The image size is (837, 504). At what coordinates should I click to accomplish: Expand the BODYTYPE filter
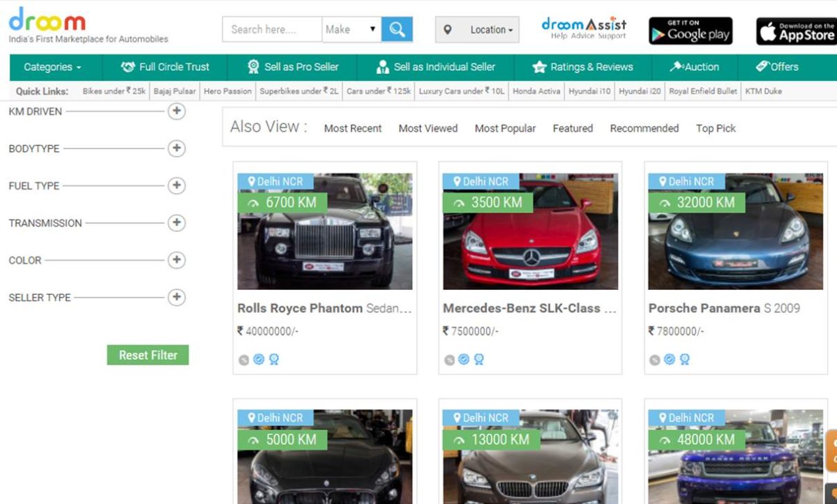(x=176, y=148)
